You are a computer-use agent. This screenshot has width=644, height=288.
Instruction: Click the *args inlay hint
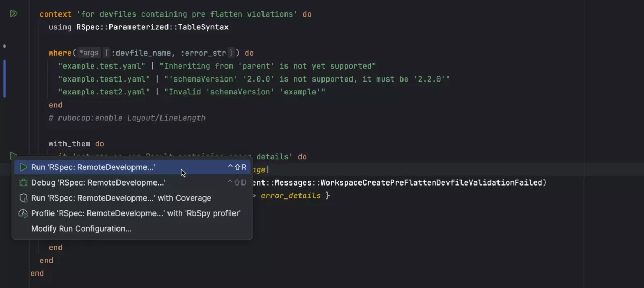[x=89, y=53]
